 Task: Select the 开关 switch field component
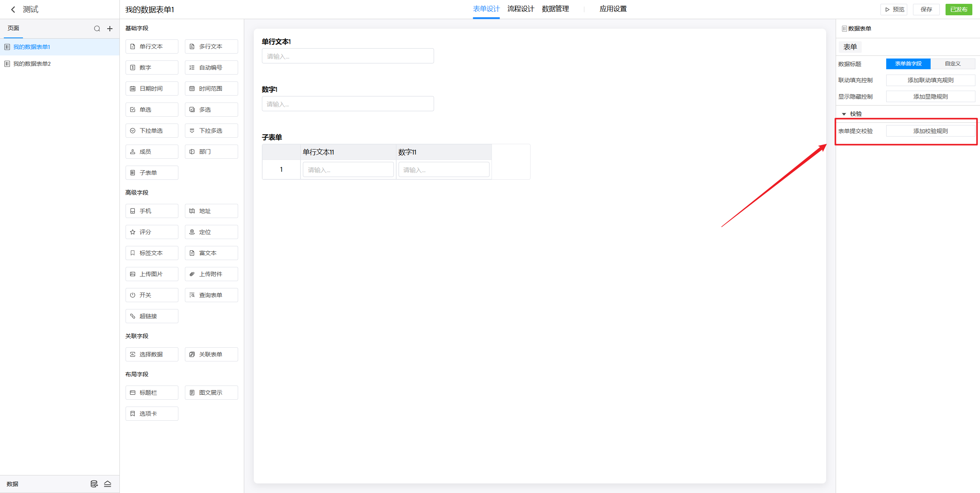(152, 295)
